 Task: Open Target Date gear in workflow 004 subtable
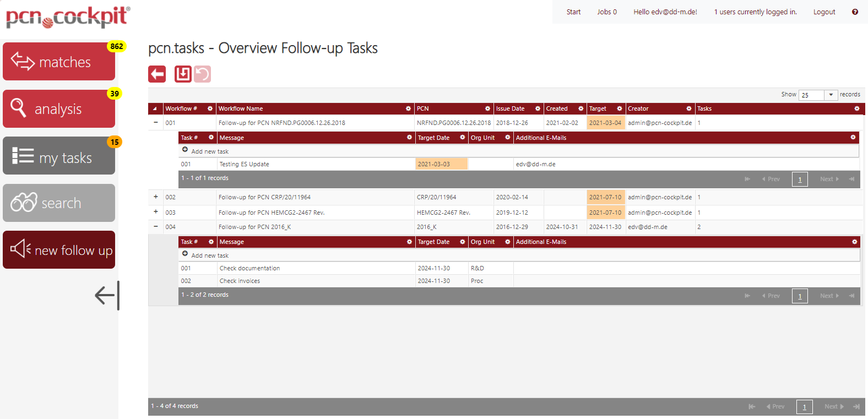(463, 241)
